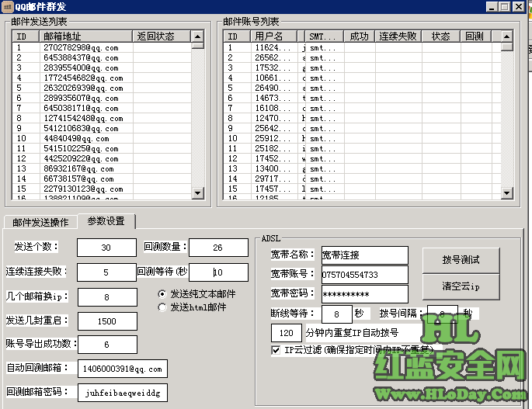Screen dimensions: 532x409
Task: Select the 发送纯文本邮件 radio button
Action: coord(162,294)
